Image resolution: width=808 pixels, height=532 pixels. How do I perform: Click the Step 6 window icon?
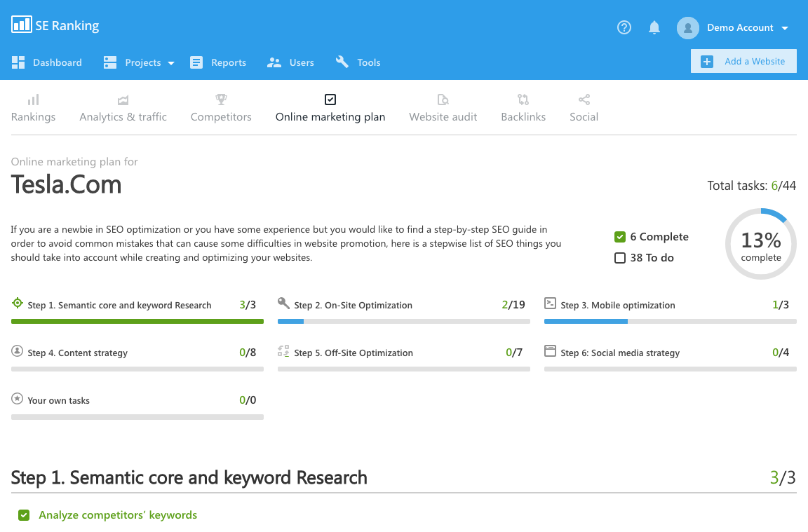550,350
